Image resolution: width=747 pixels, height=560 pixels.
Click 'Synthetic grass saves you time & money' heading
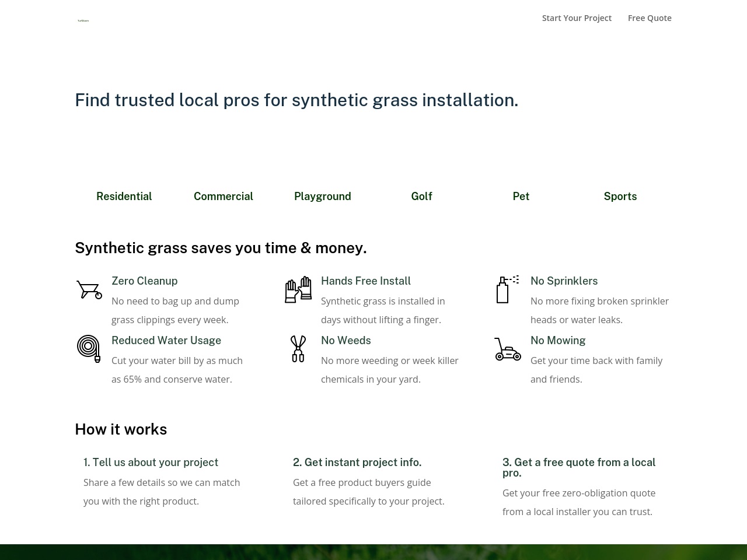[221, 248]
